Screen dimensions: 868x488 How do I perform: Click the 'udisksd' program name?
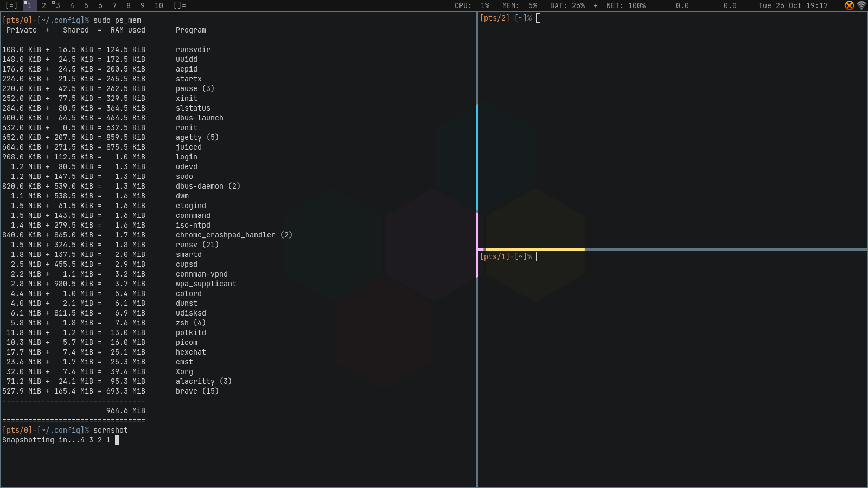point(191,313)
